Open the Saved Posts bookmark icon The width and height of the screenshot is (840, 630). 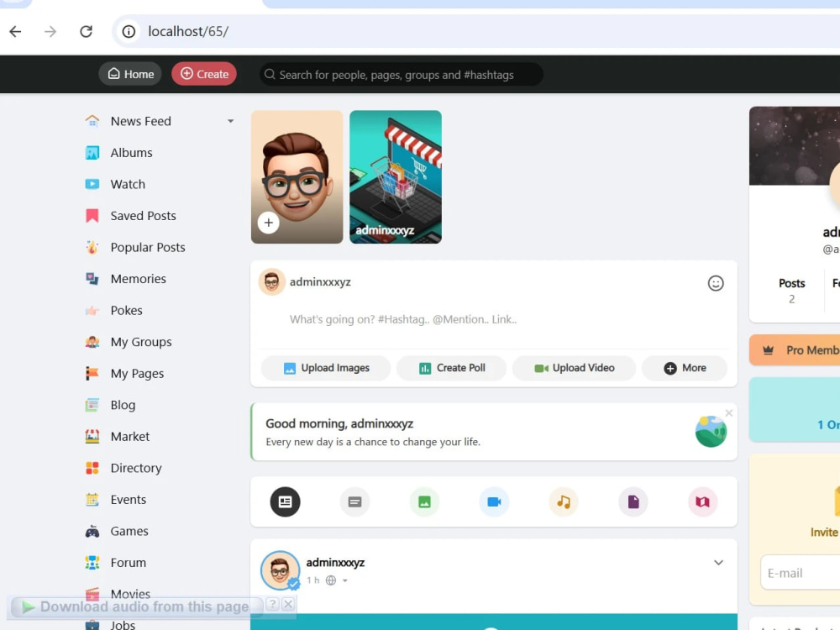(92, 216)
